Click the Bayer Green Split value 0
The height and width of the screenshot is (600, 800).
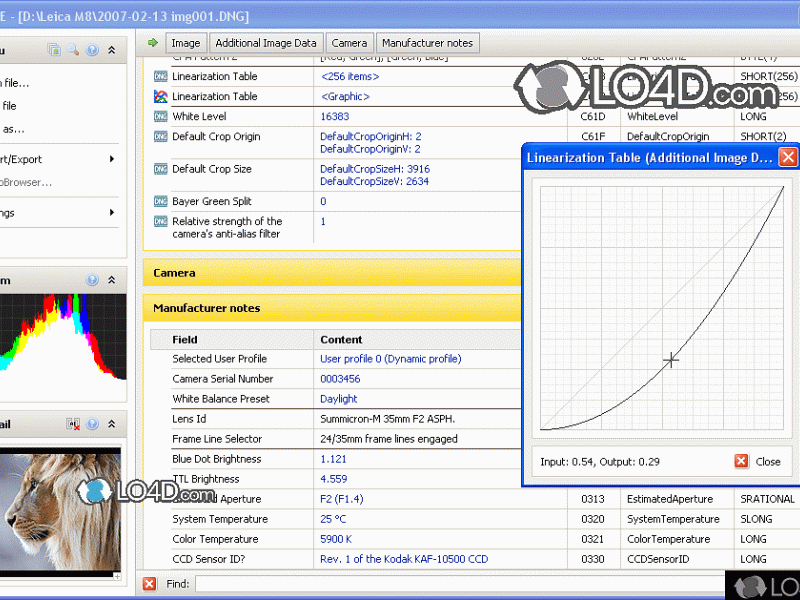323,202
